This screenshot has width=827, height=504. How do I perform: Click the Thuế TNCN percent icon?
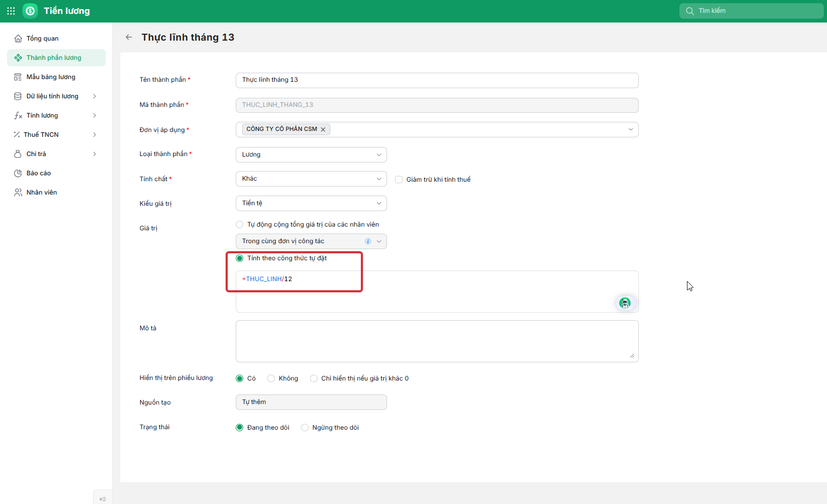17,135
